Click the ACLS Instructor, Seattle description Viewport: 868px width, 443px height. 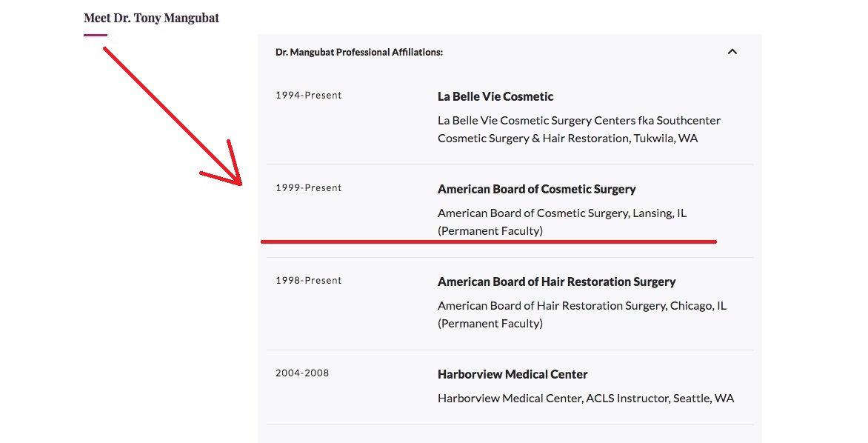pyautogui.click(x=586, y=398)
